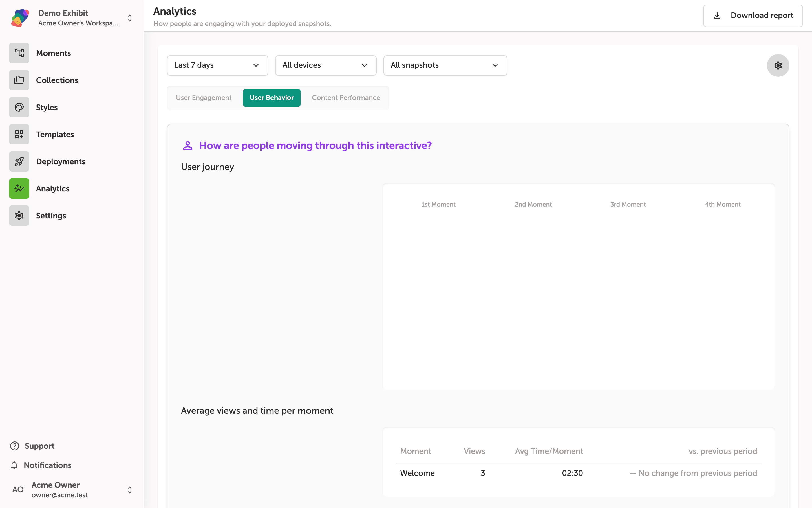
Task: Click the download arrow icon
Action: pos(717,16)
